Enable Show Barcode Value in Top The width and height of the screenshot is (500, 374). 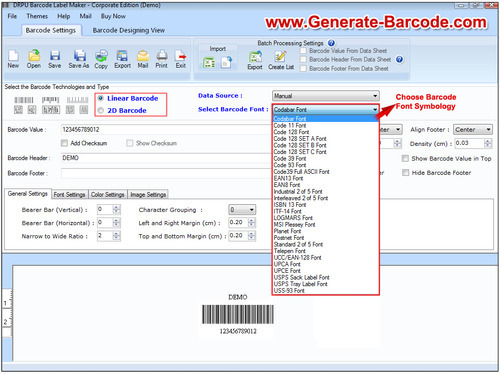[405, 158]
